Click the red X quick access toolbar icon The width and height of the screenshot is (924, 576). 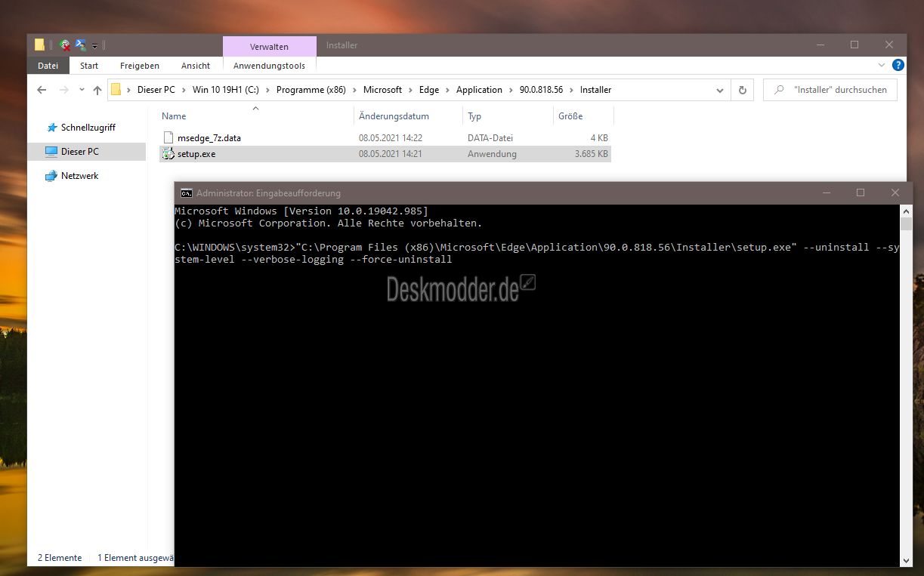pyautogui.click(x=65, y=45)
